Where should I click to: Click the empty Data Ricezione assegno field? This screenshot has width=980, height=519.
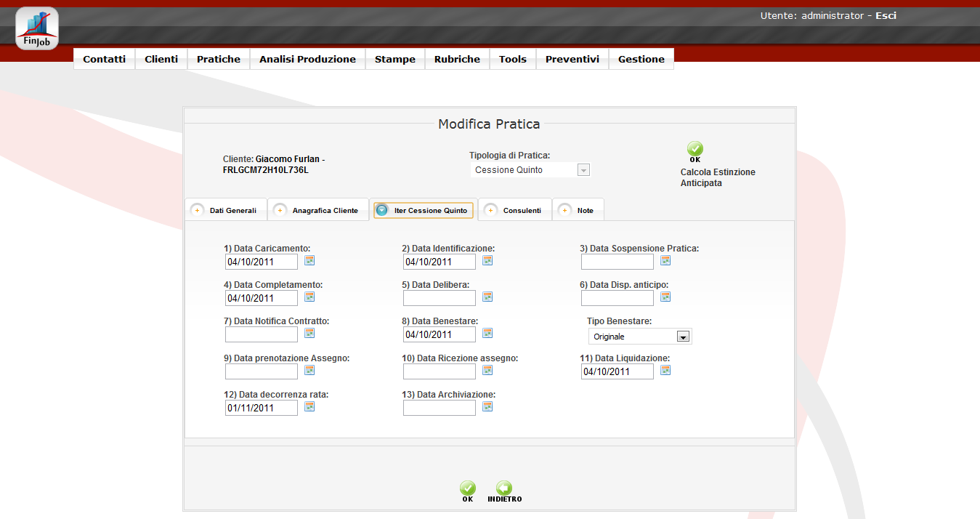(440, 371)
